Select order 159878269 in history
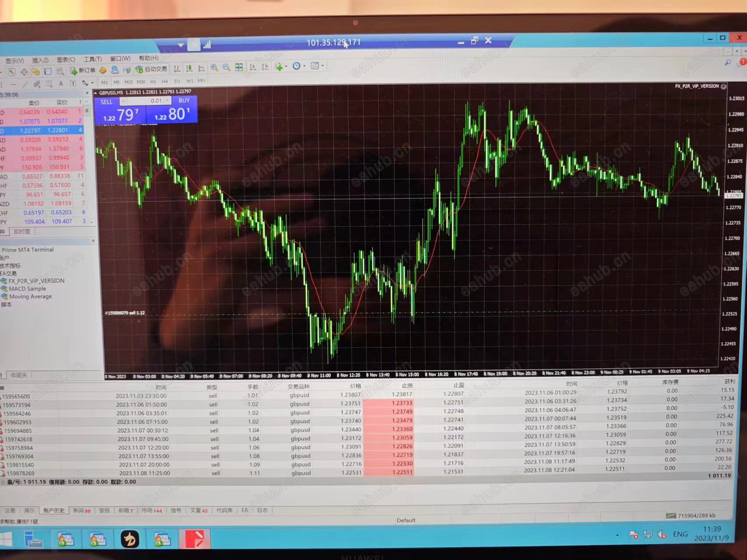This screenshot has height=560, width=747. (x=367, y=472)
